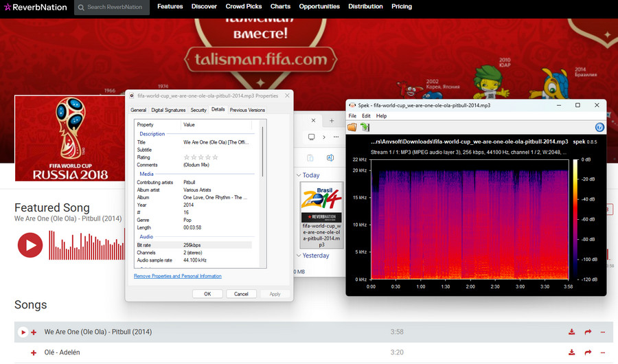Click the Paste icon in Explorer toolbar

(x=310, y=158)
